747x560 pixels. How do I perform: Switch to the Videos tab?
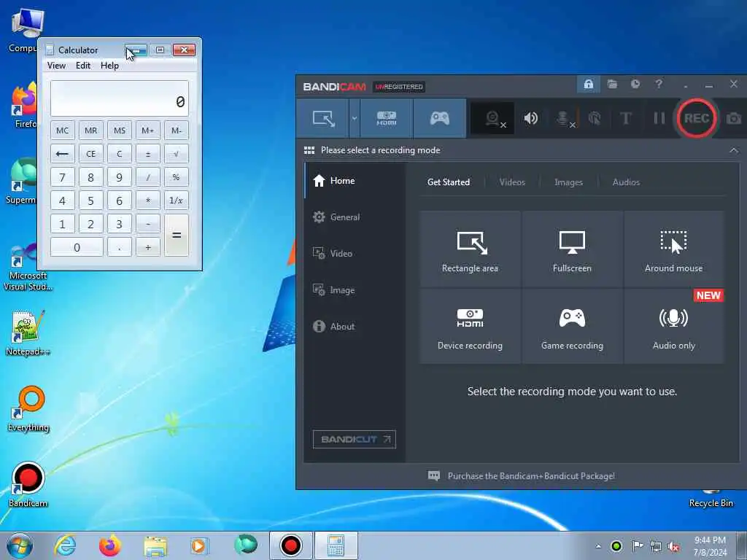[x=512, y=182]
